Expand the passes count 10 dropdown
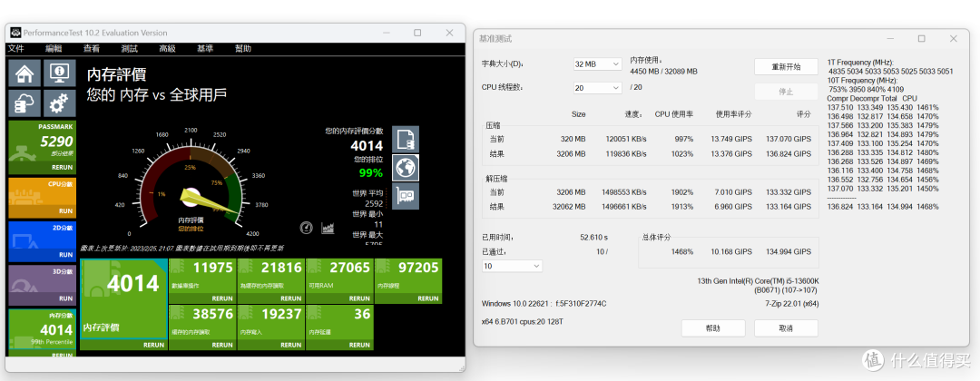980x381 pixels. 512,266
